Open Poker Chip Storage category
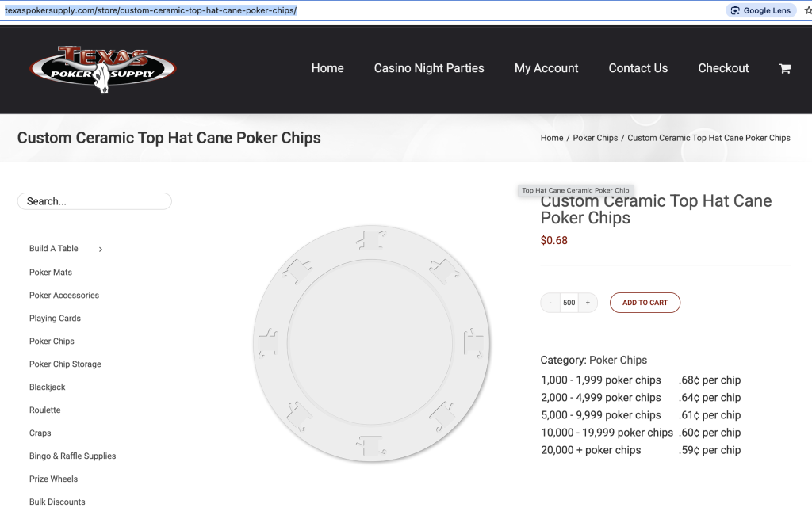 pos(65,364)
